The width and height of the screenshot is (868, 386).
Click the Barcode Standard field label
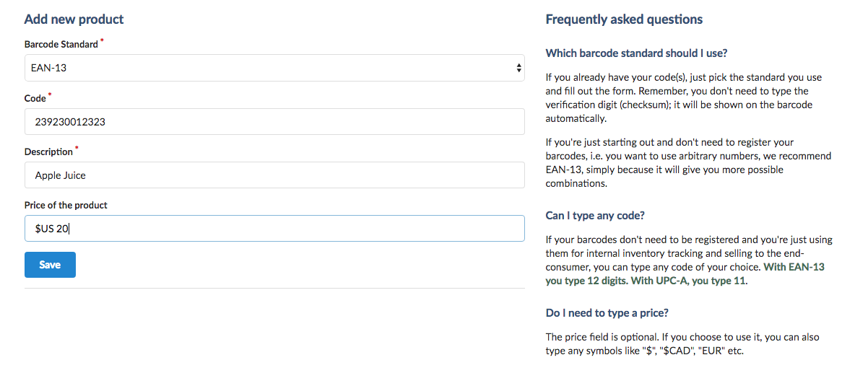pyautogui.click(x=61, y=45)
